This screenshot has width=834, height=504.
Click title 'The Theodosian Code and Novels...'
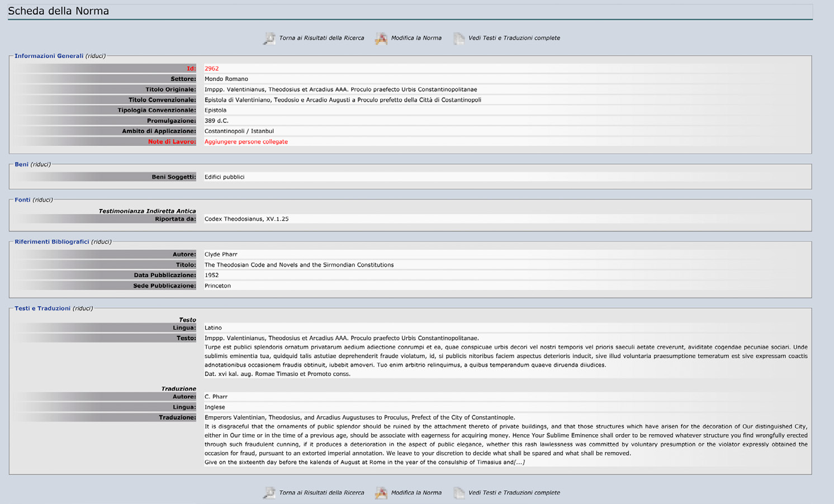pos(299,265)
